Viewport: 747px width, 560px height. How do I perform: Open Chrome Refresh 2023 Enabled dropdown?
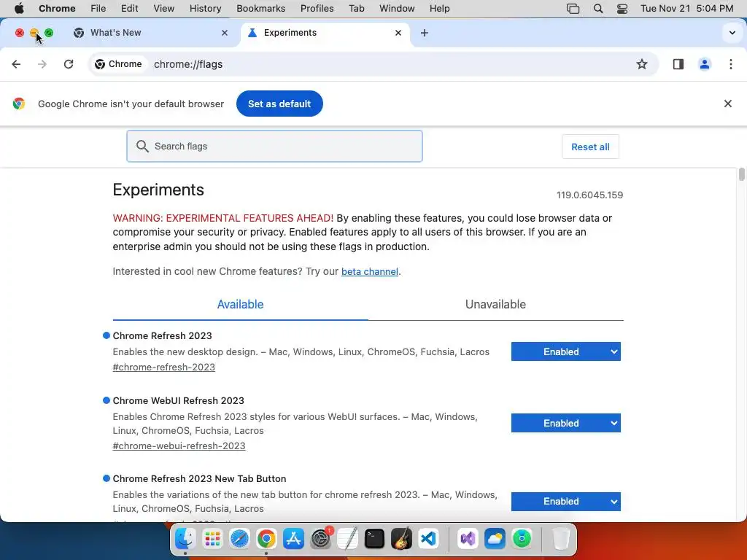[565, 351]
